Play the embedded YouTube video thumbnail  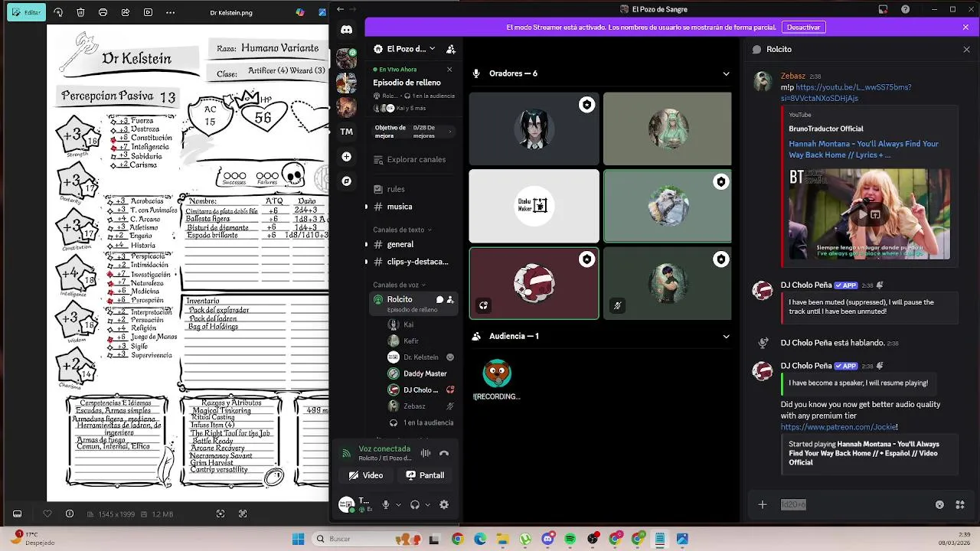point(870,214)
